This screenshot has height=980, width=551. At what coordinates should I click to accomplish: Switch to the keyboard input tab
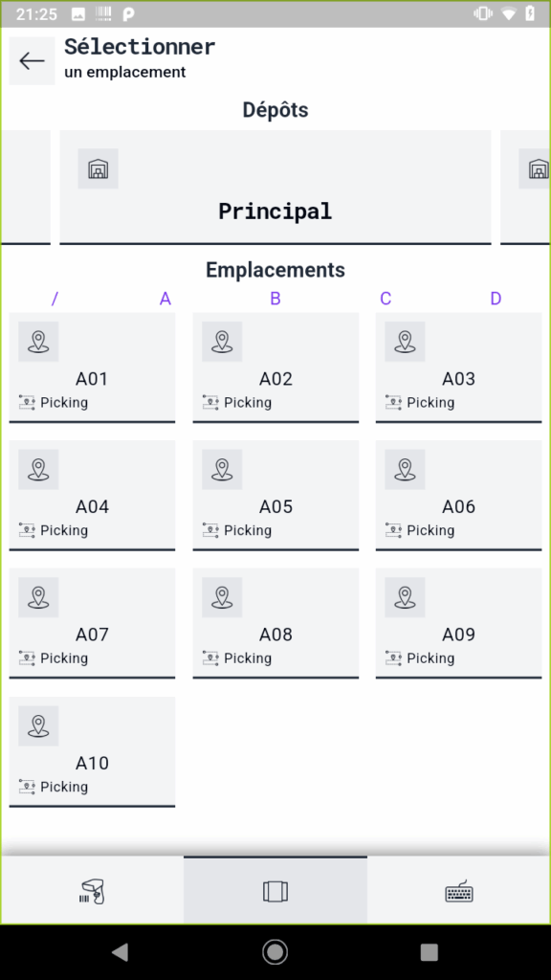point(459,891)
